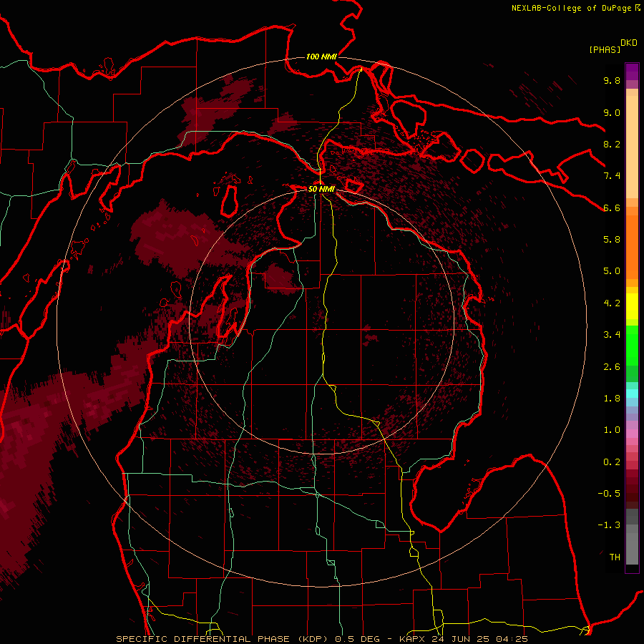Click the gray band of the color scale
The width and height of the screenshot is (644, 644).
[632, 537]
